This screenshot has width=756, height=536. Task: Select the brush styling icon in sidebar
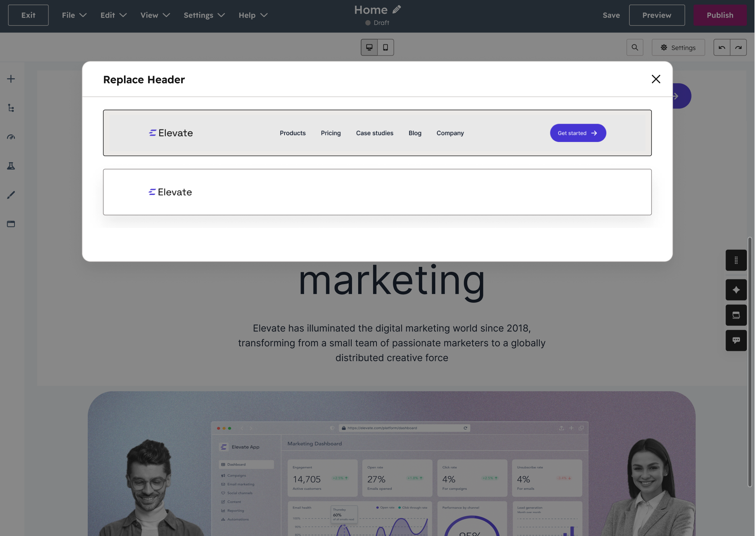click(x=11, y=195)
